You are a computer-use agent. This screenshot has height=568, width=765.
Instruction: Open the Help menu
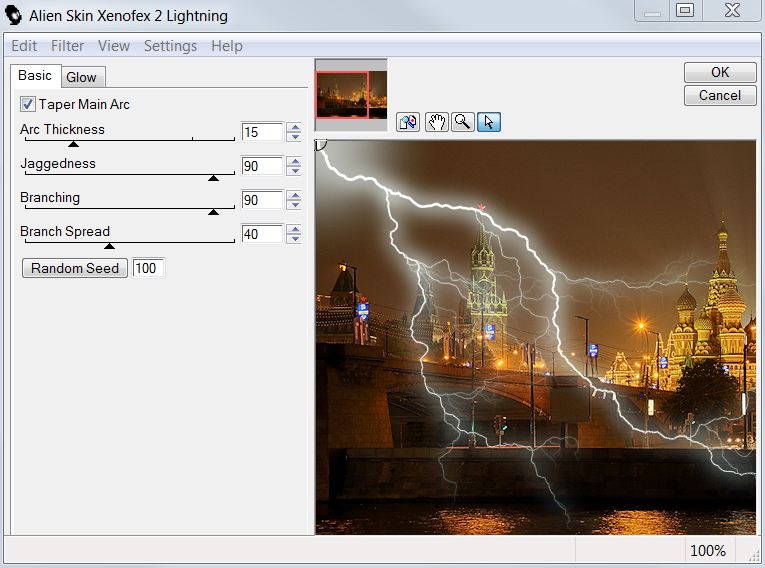tap(227, 46)
